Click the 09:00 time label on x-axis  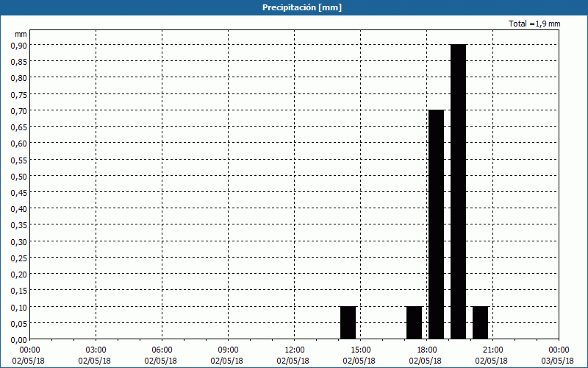click(228, 350)
